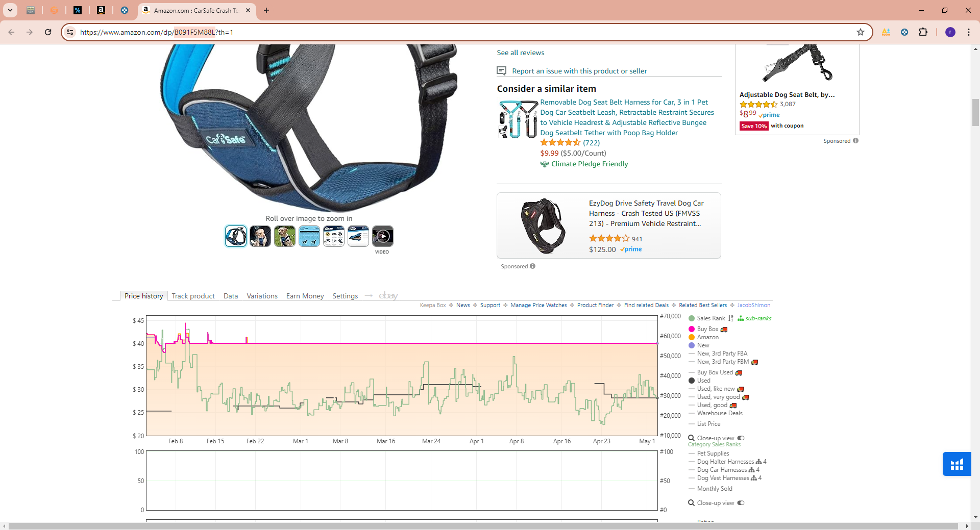
Task: Select the second product thumbnail with dog
Action: [x=260, y=236]
